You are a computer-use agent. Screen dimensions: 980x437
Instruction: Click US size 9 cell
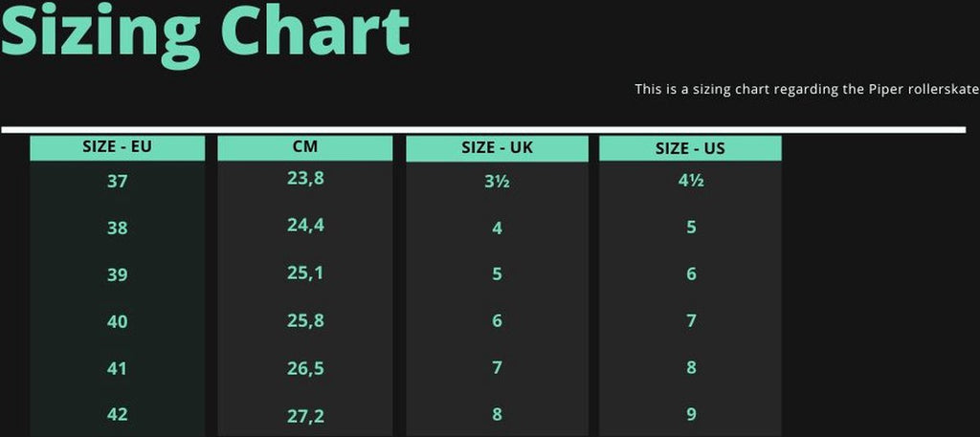coord(691,414)
